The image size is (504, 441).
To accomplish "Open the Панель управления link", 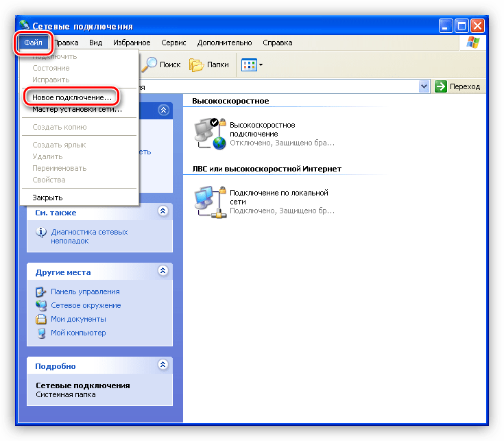I will pos(85,291).
